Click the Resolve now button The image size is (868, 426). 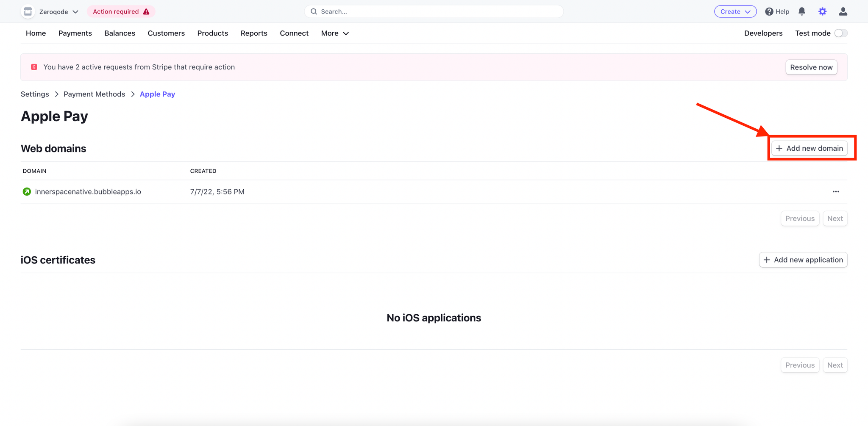[x=811, y=67]
